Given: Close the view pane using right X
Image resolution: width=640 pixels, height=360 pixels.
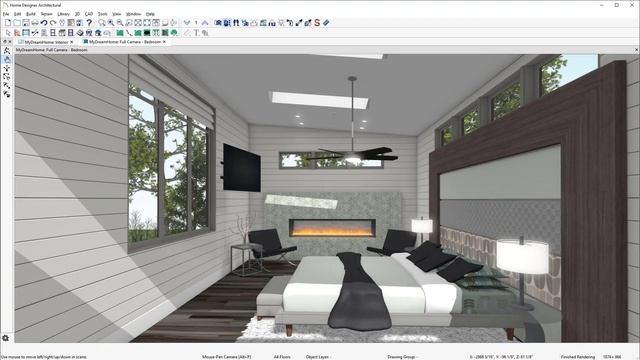Looking at the screenshot, I should 636,50.
